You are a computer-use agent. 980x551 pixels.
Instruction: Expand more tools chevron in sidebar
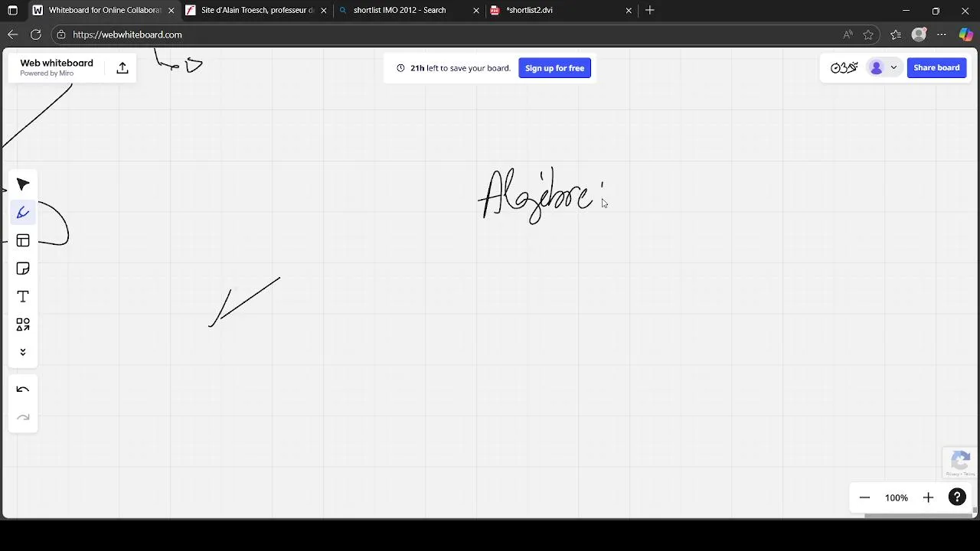[23, 352]
